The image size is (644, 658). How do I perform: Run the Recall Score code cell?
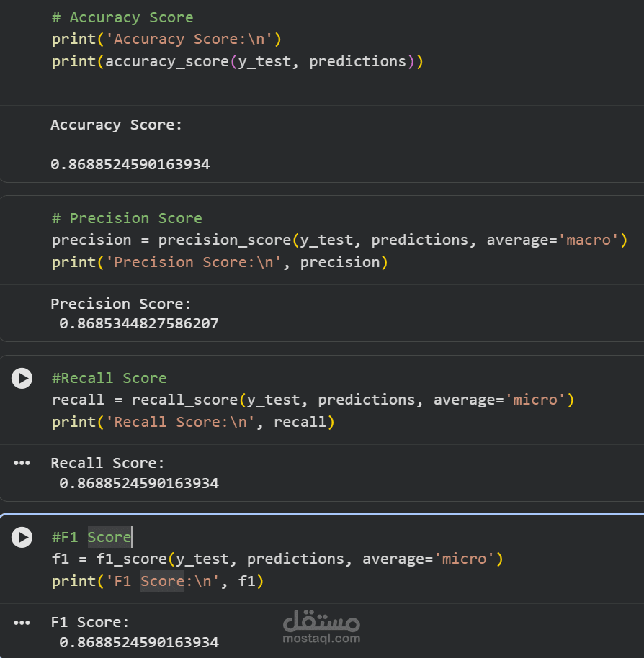point(22,378)
